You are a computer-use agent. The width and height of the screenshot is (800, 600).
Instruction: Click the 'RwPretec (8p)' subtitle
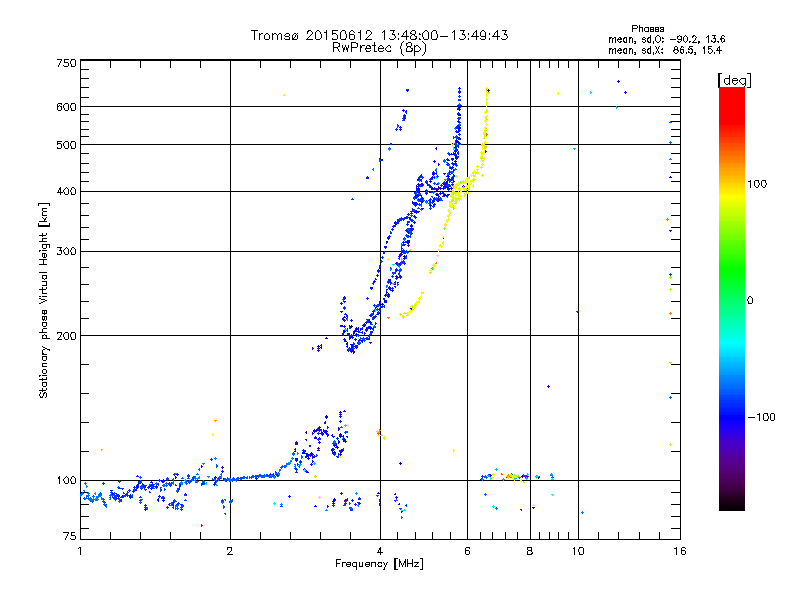tap(379, 48)
